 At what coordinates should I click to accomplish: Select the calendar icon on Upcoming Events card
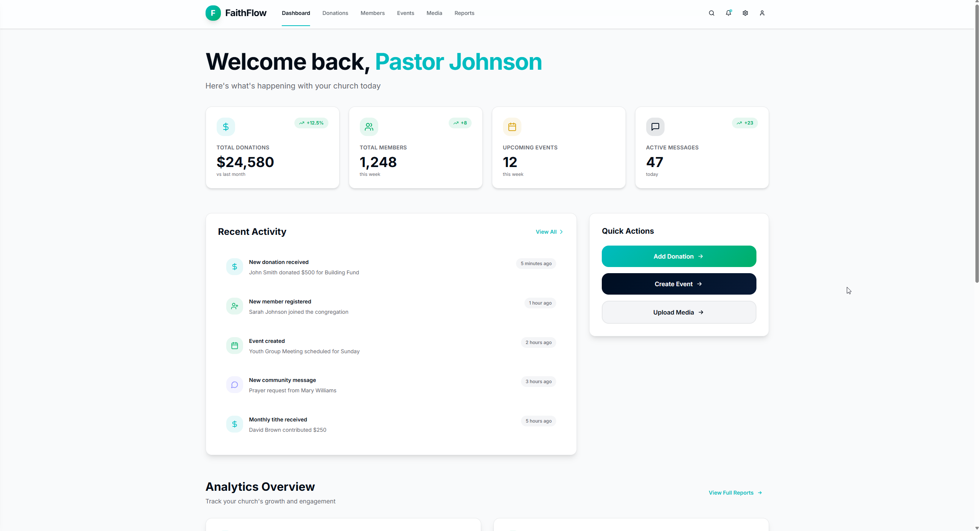point(512,126)
